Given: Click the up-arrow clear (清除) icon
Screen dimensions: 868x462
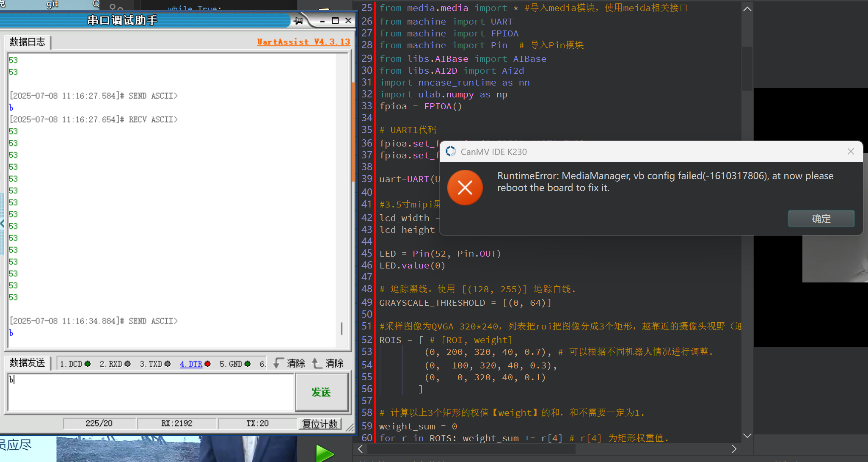Looking at the screenshot, I should click(x=317, y=363).
